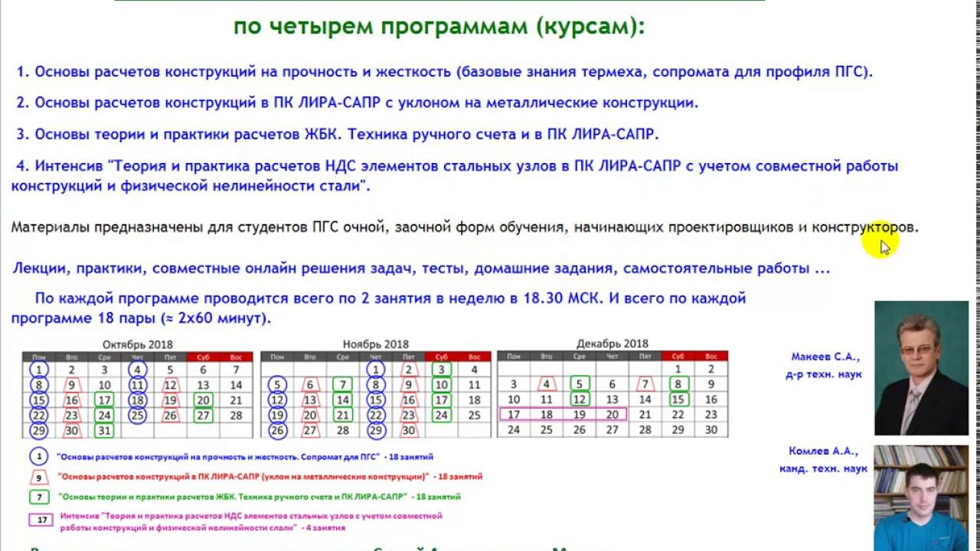Viewport: 980px width, 551px height.
Task: Click the name label "Комлев А.А., канд. техн. наук"
Action: coord(823,460)
